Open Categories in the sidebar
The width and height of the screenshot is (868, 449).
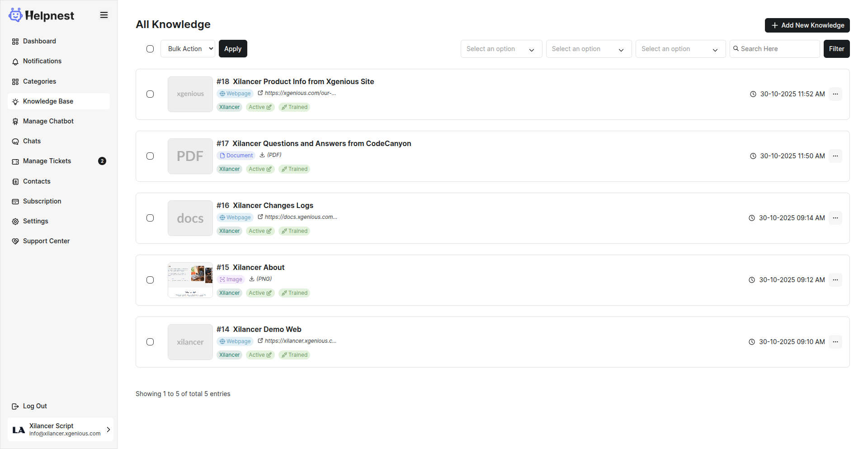(x=59, y=81)
